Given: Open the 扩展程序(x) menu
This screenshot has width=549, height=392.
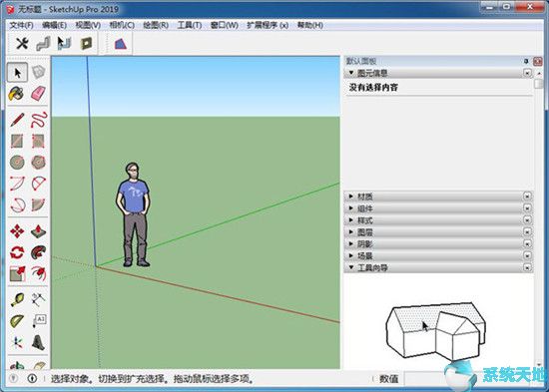Looking at the screenshot, I should point(268,25).
